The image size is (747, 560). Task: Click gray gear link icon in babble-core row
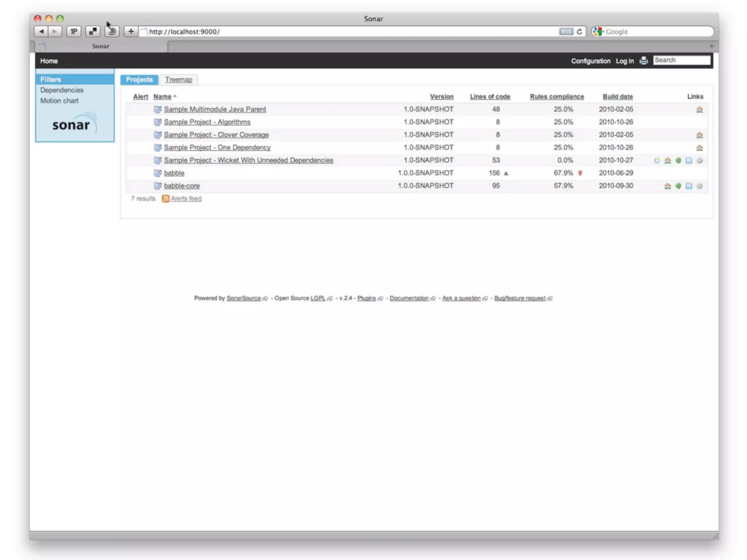coord(699,186)
